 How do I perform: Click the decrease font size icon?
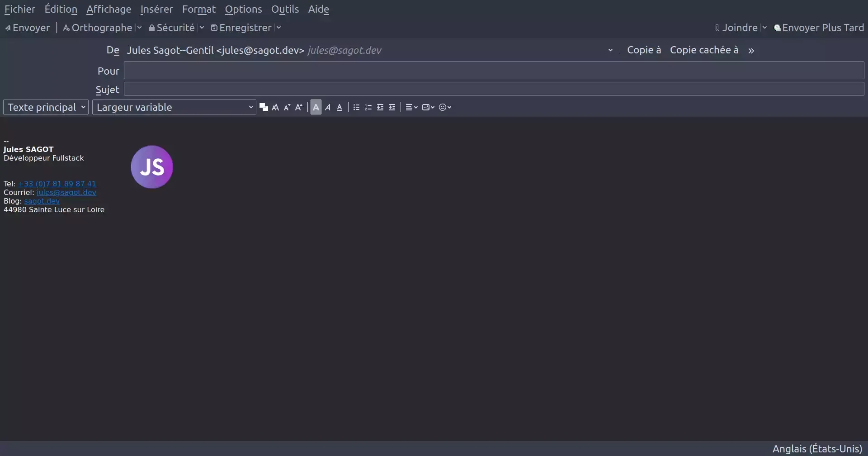coord(287,108)
